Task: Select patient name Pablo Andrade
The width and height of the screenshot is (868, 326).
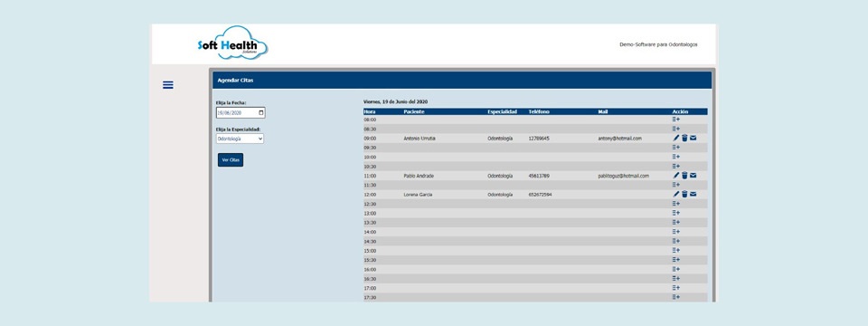Action: pos(419,176)
